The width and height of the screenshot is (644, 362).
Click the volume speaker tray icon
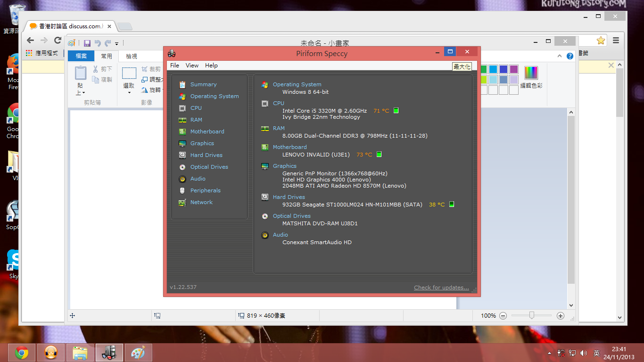[584, 353]
